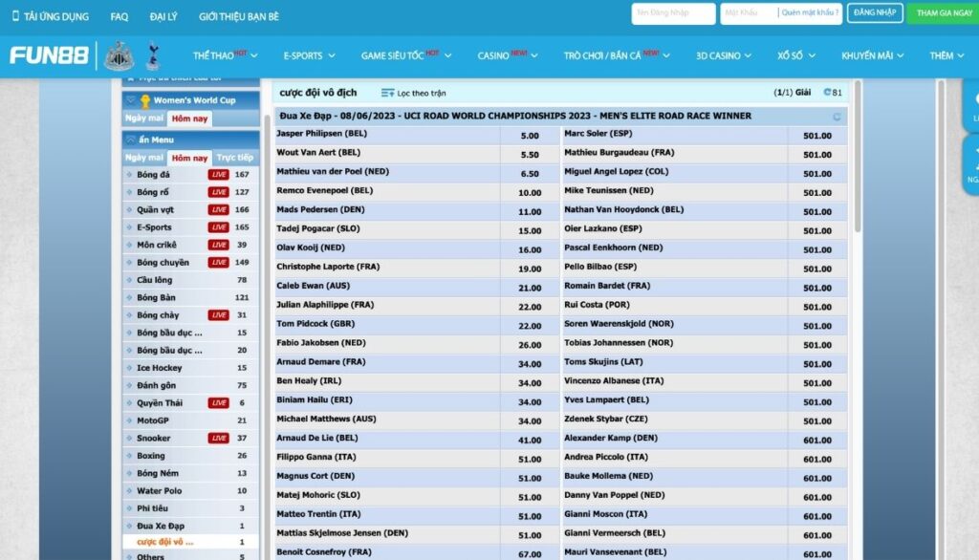Select Wout Van Aert odds 5.50
The width and height of the screenshot is (979, 560).
coord(530,155)
